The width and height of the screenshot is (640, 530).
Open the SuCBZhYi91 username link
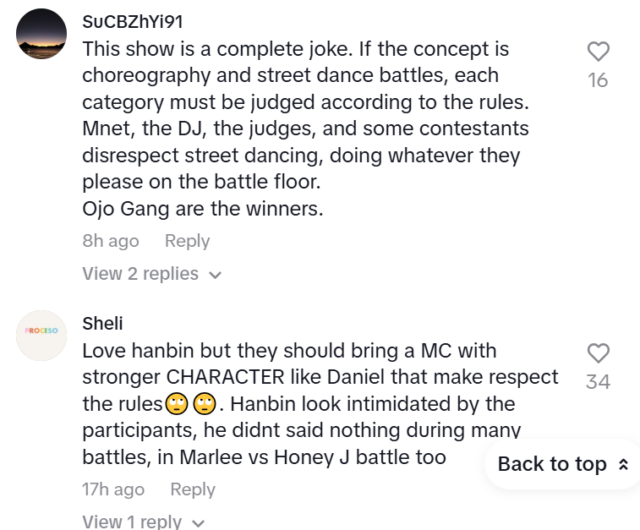(x=133, y=21)
